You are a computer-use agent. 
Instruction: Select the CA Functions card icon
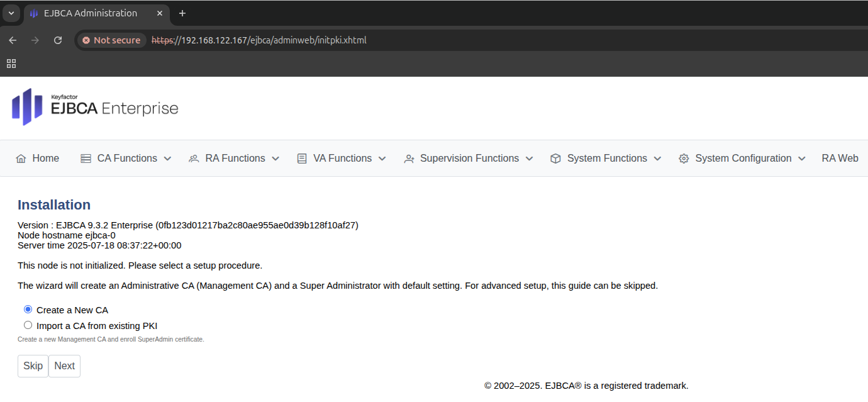(x=86, y=158)
